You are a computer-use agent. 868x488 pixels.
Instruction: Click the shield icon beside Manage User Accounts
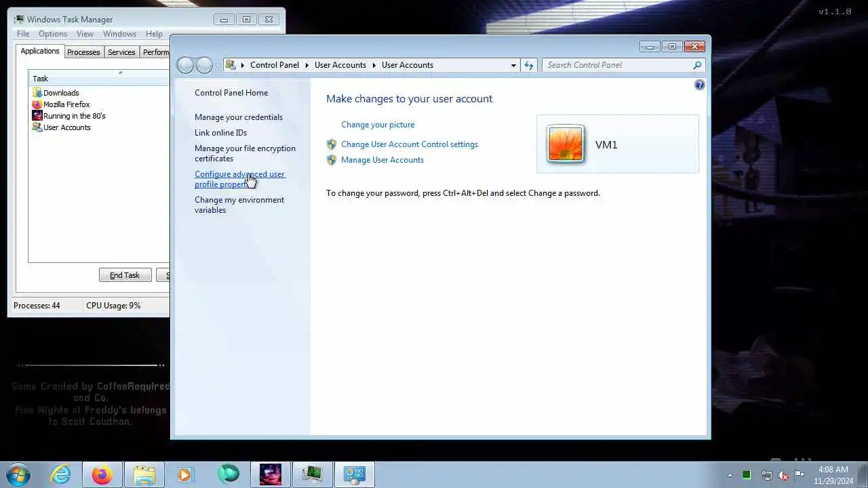point(332,160)
